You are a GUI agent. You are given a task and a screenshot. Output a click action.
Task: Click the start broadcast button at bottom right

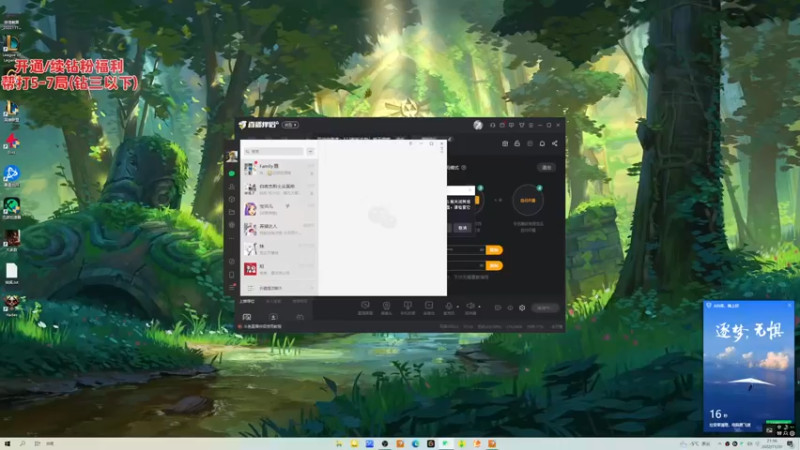click(x=544, y=308)
